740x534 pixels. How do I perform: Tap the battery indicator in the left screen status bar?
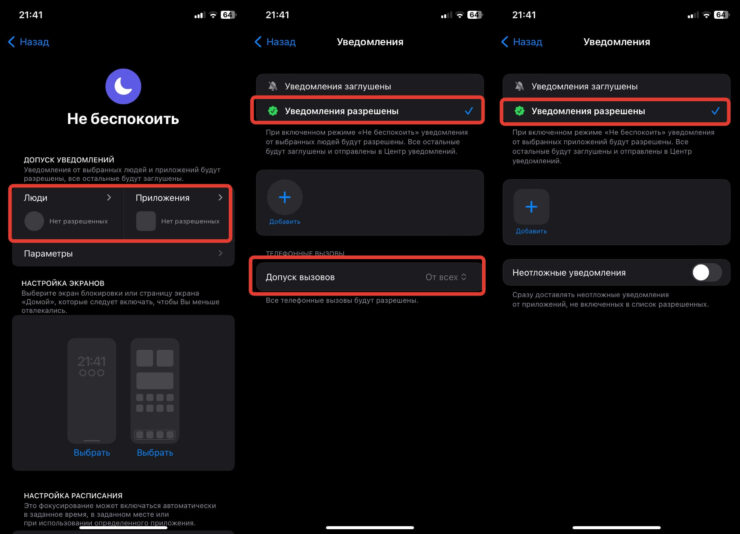(228, 15)
